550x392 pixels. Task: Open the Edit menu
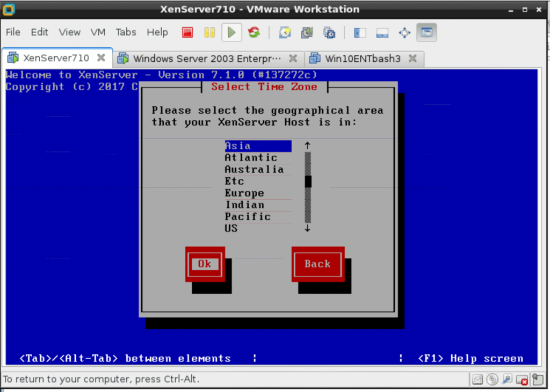[39, 32]
